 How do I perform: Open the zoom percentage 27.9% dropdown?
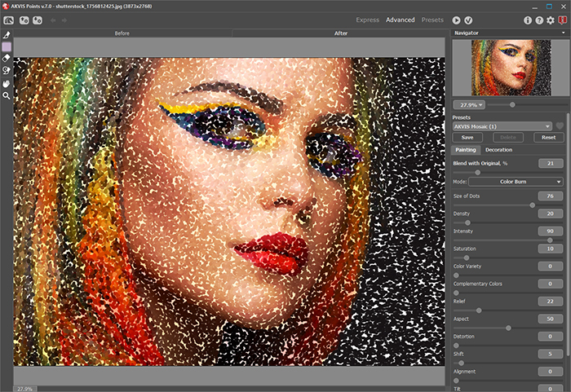pos(470,104)
